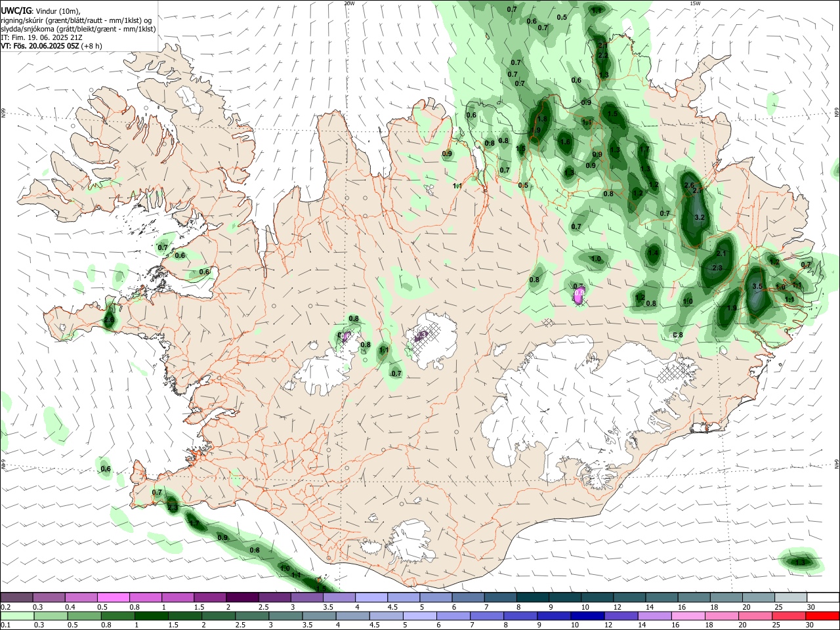Select the "1.5" precipitation value in the northeast

[612, 114]
